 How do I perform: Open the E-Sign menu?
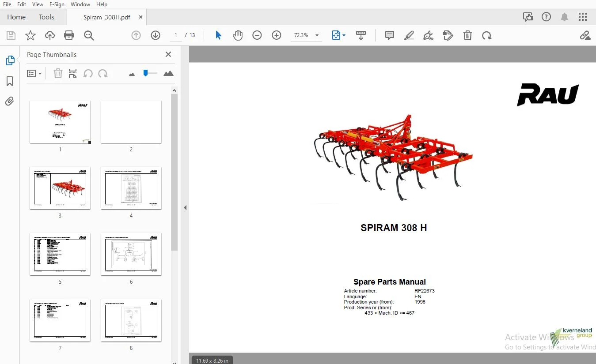(x=57, y=4)
